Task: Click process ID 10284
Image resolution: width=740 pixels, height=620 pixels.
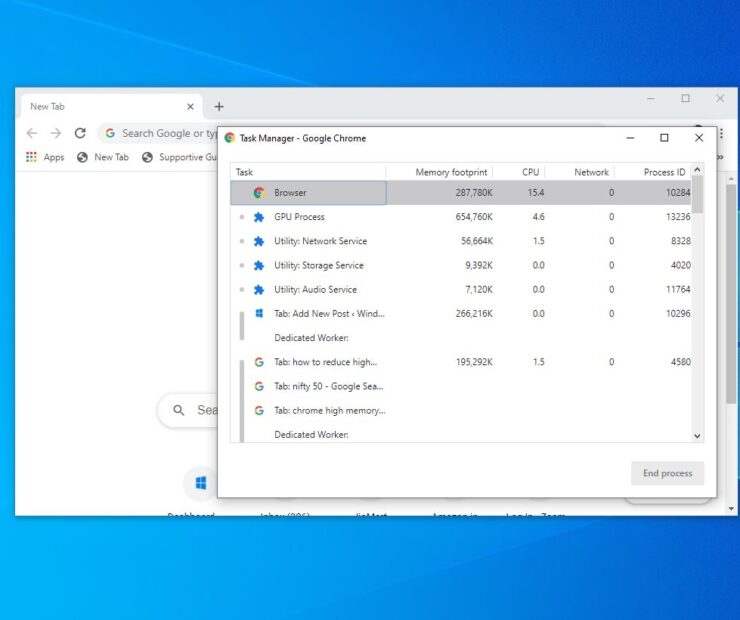Action: tap(678, 193)
